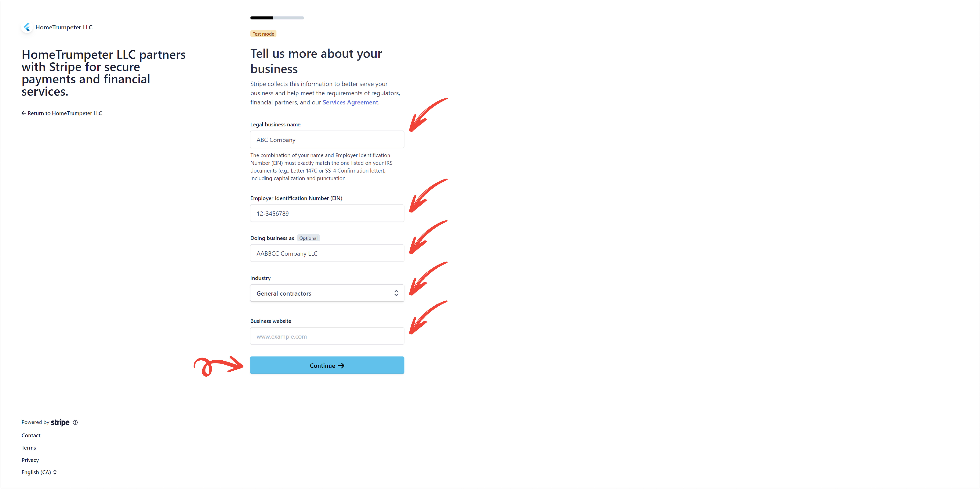
Task: Click the Optional label on Doing business as
Action: click(x=308, y=238)
